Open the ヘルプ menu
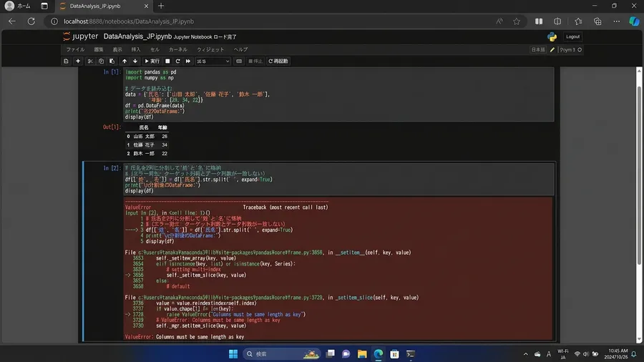644x362 pixels. pyautogui.click(x=240, y=49)
